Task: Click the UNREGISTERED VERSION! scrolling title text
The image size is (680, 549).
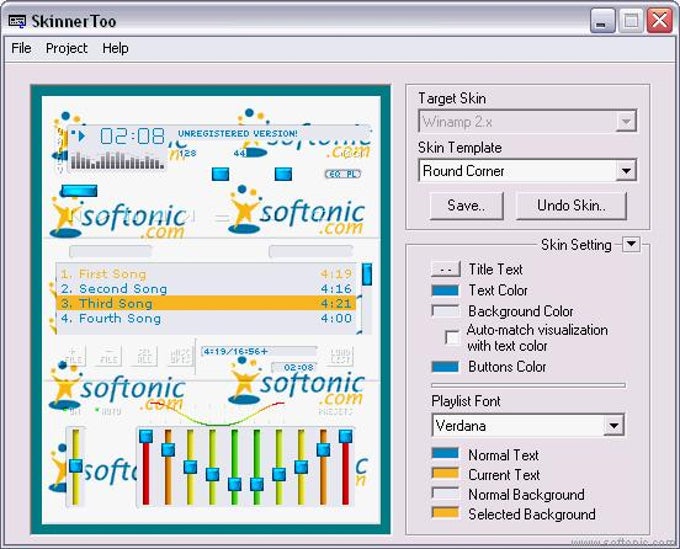Action: [x=238, y=134]
